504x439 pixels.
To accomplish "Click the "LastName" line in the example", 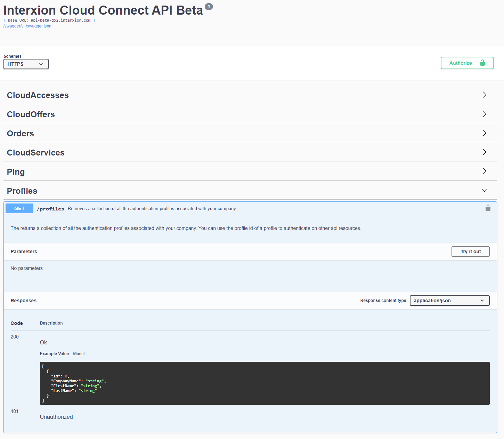I will (x=74, y=391).
